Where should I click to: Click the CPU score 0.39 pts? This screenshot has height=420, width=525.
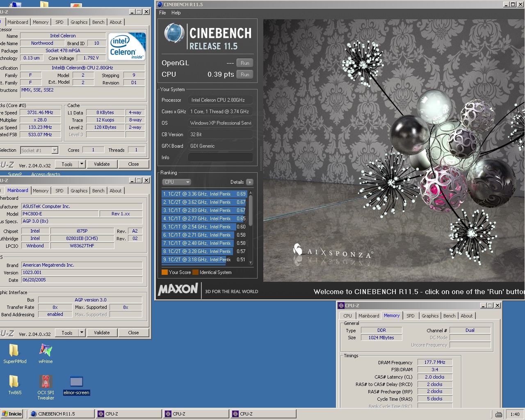(221, 75)
